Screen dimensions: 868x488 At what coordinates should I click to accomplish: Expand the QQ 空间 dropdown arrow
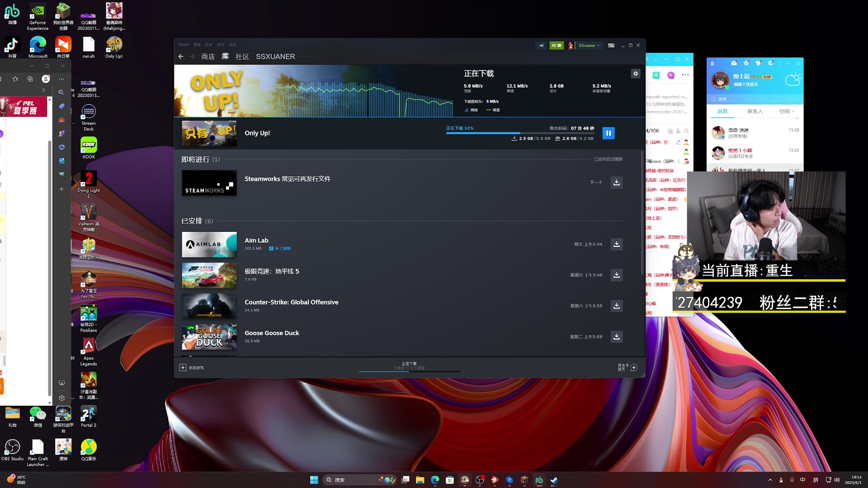[x=793, y=111]
